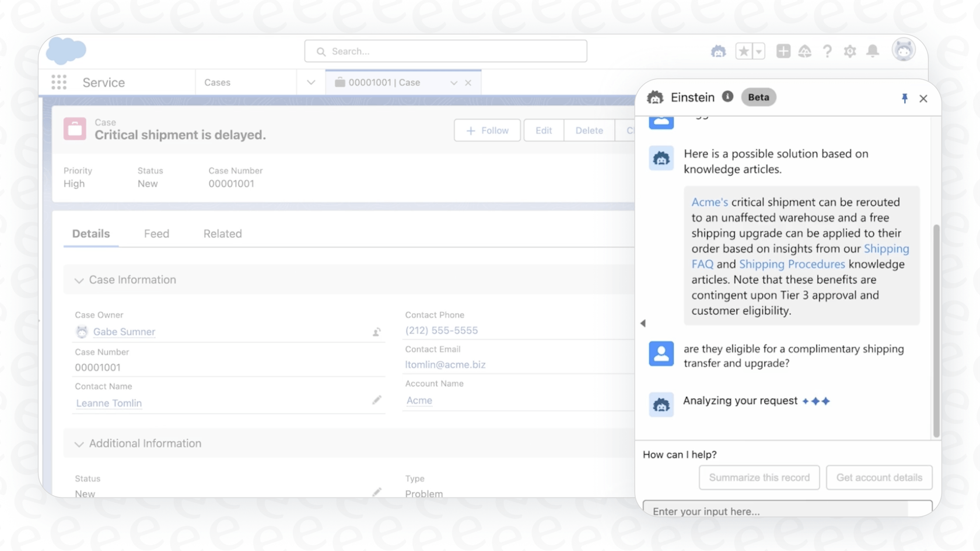Viewport: 980px width, 551px height.
Task: Open the App Launcher grid icon
Action: tap(59, 82)
